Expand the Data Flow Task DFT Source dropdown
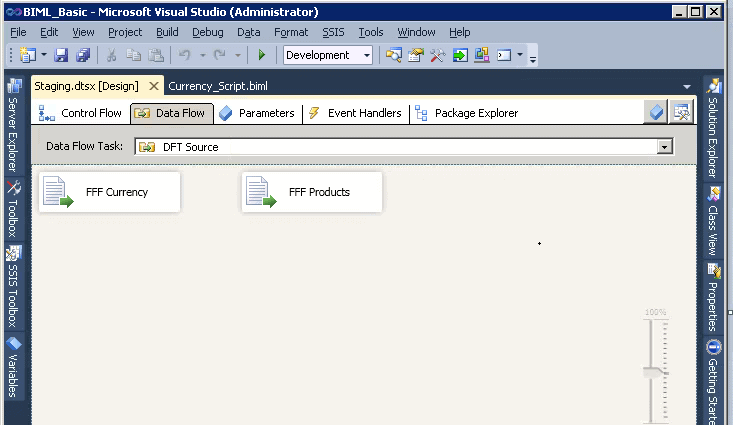The height and width of the screenshot is (425, 733). (664, 147)
